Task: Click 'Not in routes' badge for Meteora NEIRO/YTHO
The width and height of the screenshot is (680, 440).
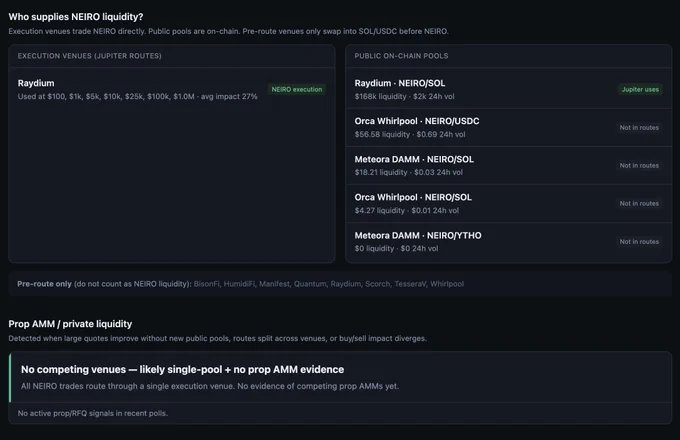Action: (x=639, y=241)
